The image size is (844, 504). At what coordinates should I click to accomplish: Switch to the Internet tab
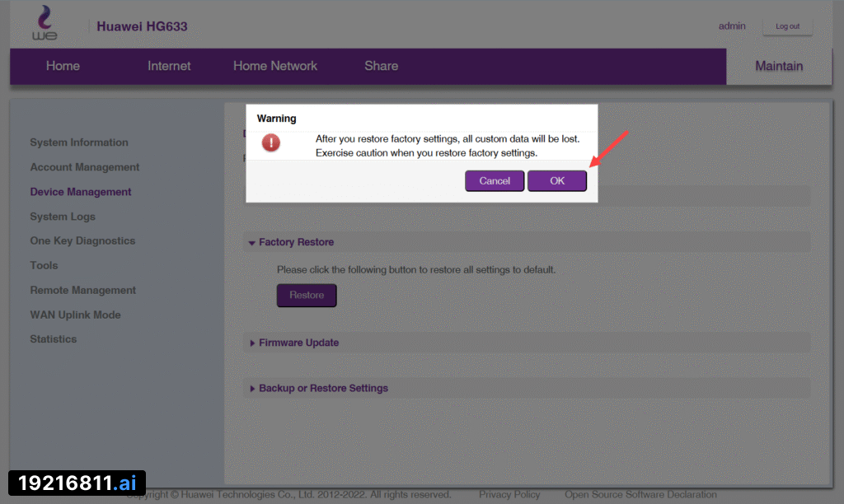pos(169,66)
